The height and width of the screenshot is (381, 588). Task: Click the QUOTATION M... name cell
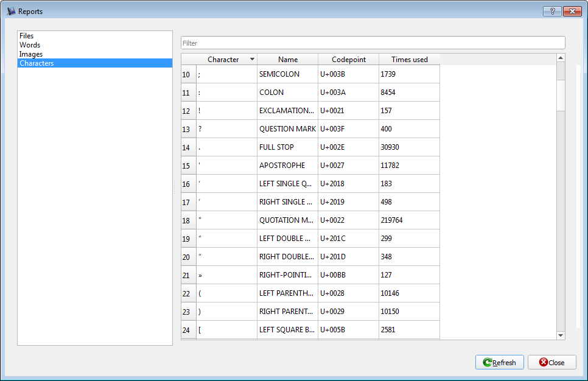coord(288,220)
